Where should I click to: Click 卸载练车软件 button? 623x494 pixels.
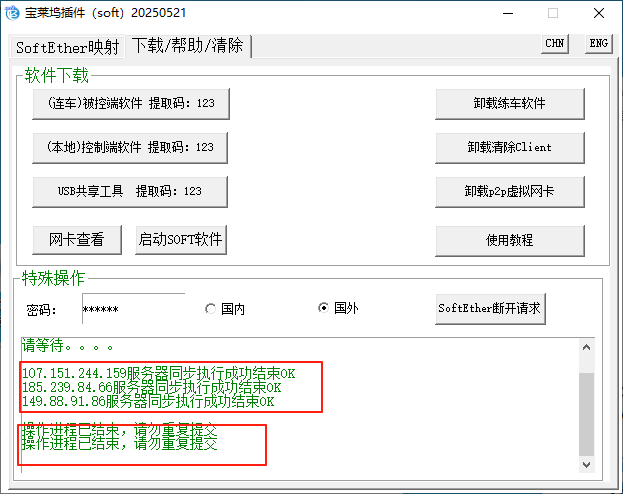coord(509,103)
